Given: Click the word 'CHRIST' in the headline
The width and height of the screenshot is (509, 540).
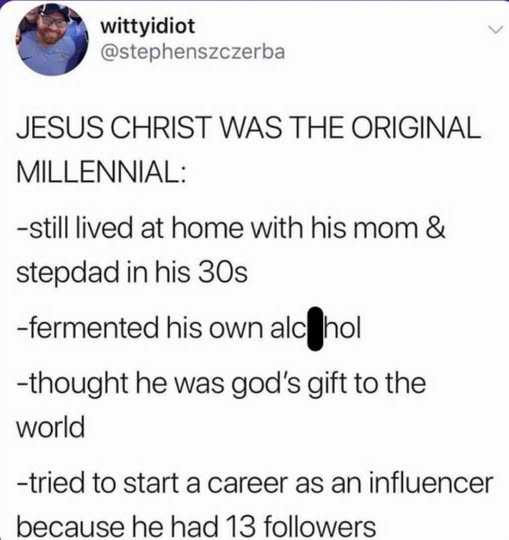Looking at the screenshot, I should [162, 127].
